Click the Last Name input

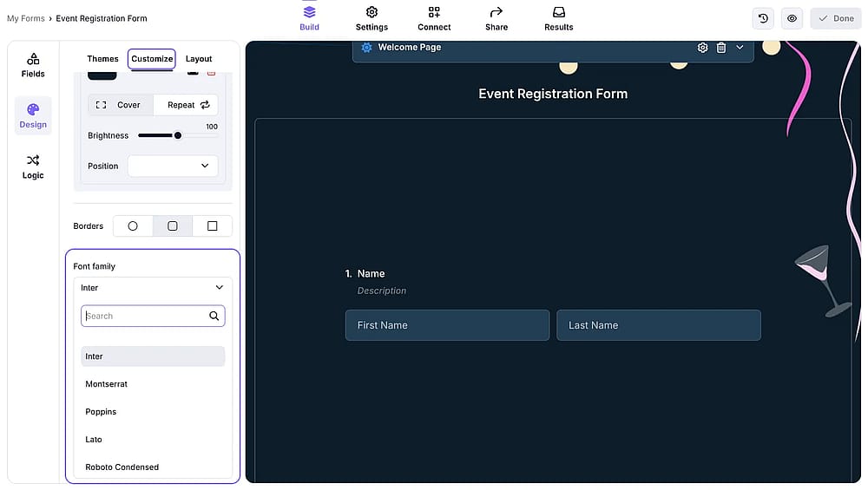coord(659,325)
